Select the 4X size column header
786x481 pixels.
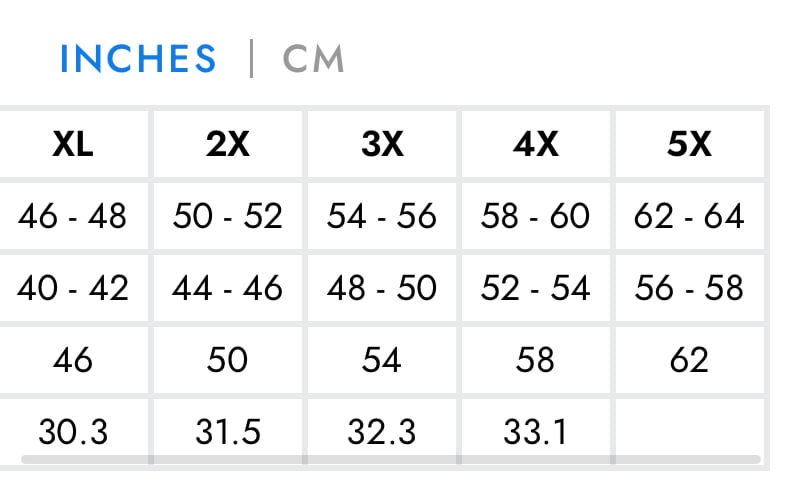(x=535, y=144)
